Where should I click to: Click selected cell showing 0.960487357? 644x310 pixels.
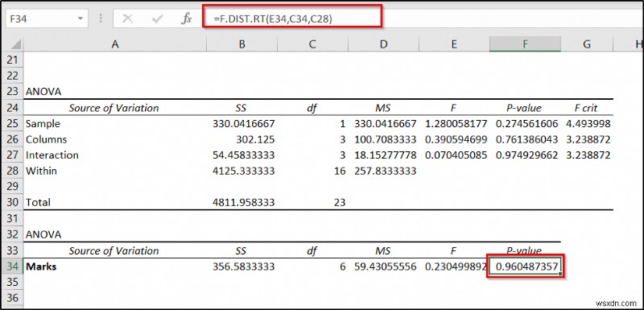(x=525, y=267)
